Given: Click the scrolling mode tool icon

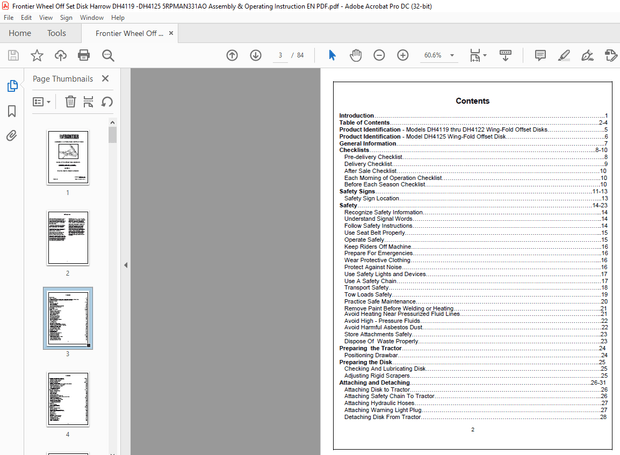Looking at the screenshot, I should click(505, 55).
